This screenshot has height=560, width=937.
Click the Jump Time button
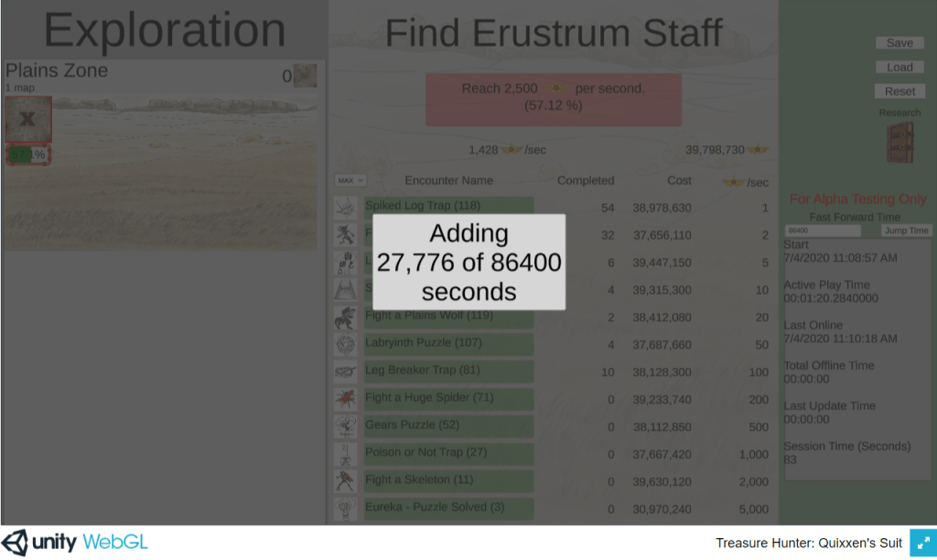(905, 231)
